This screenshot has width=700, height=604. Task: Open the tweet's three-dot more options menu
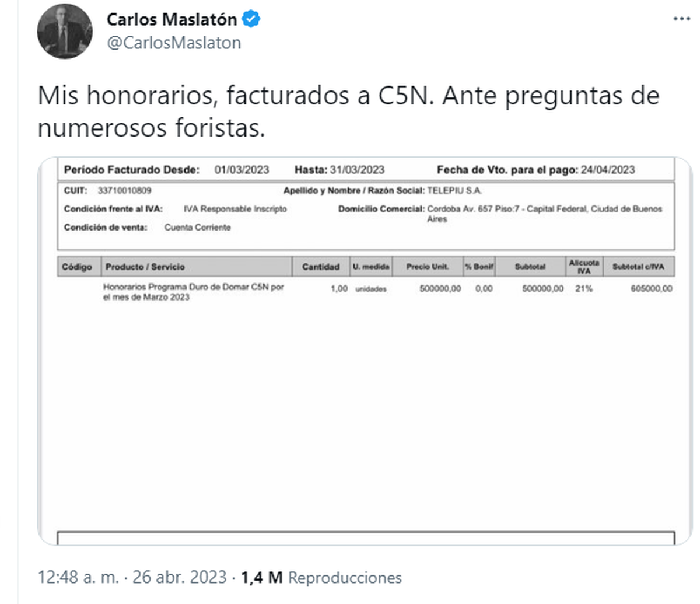click(x=681, y=19)
